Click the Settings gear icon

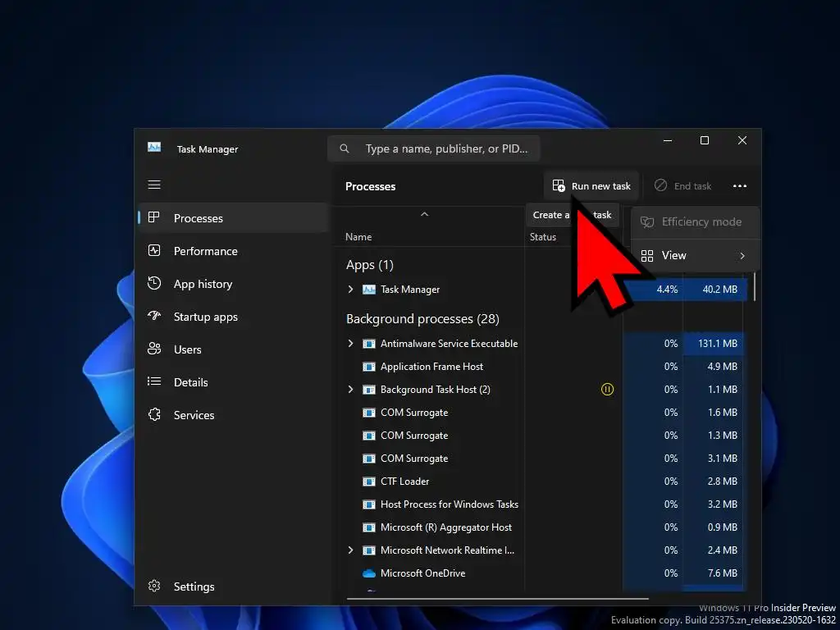pyautogui.click(x=154, y=586)
